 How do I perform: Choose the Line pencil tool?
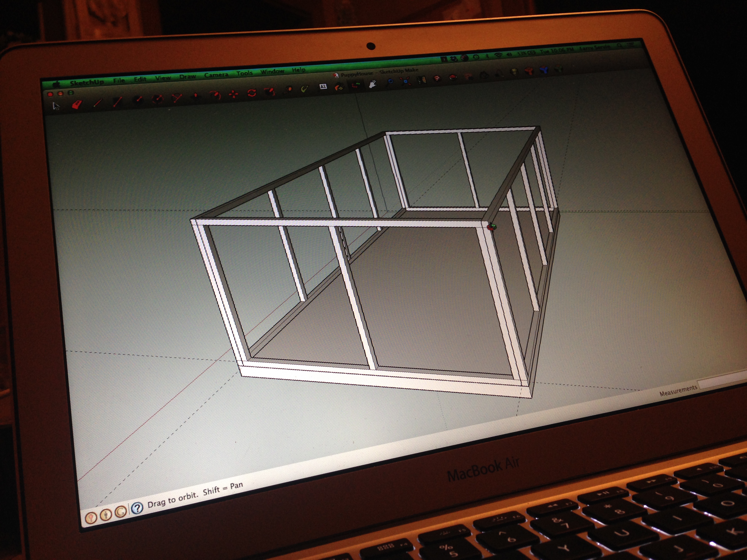[x=97, y=103]
